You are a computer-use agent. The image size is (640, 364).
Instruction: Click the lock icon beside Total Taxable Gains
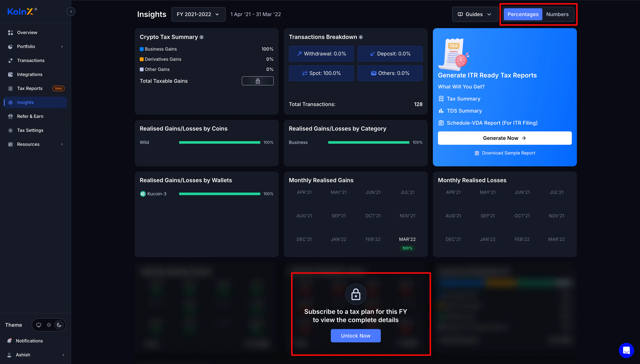point(258,81)
